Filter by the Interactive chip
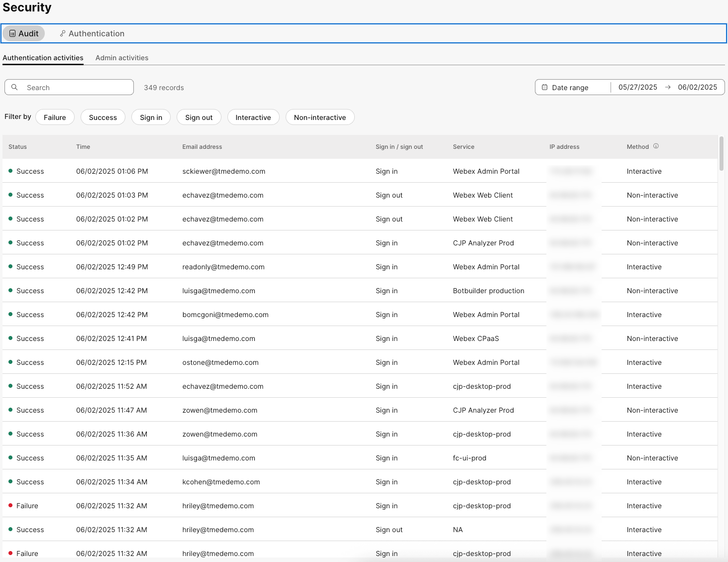This screenshot has width=728, height=562. click(x=253, y=117)
